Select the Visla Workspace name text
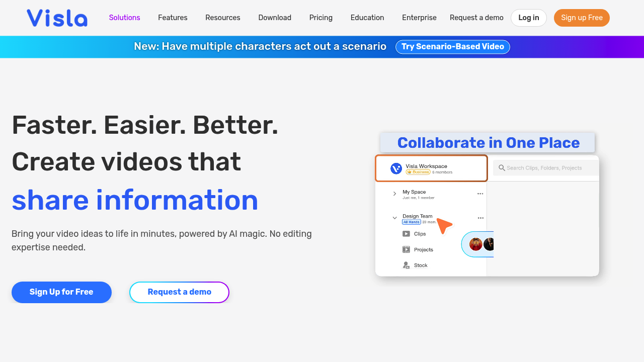644x362 pixels. click(426, 166)
